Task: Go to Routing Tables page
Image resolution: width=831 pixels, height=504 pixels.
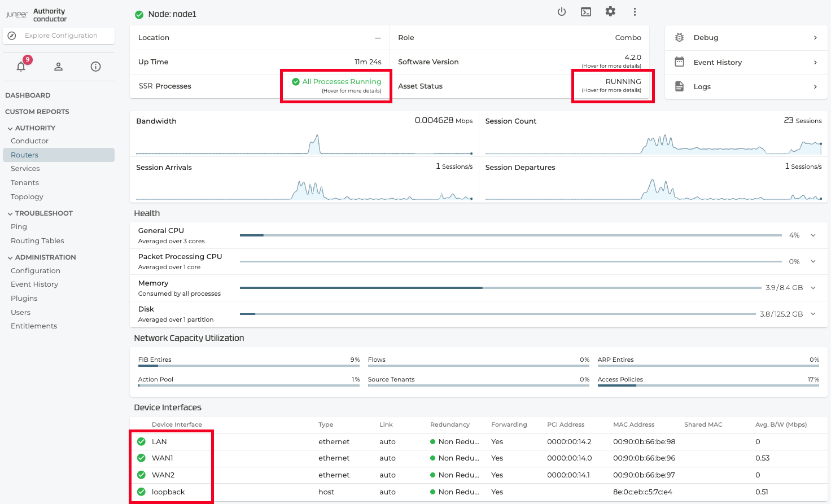Action: [37, 241]
